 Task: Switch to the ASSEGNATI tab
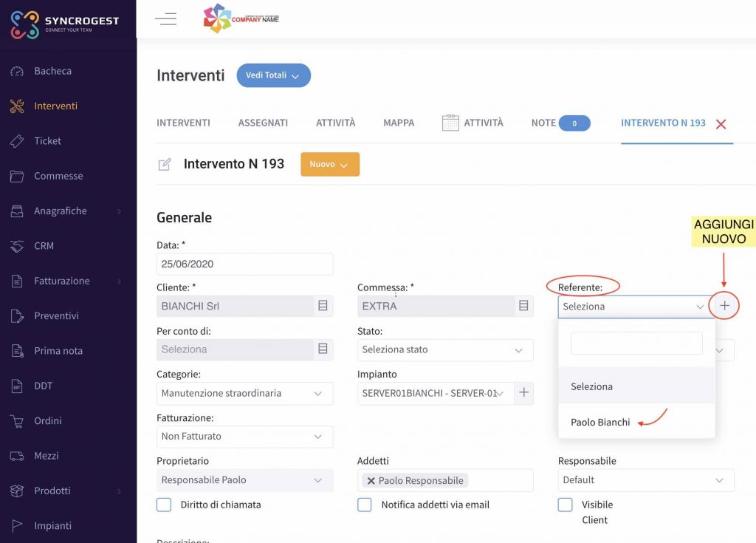[x=263, y=123]
